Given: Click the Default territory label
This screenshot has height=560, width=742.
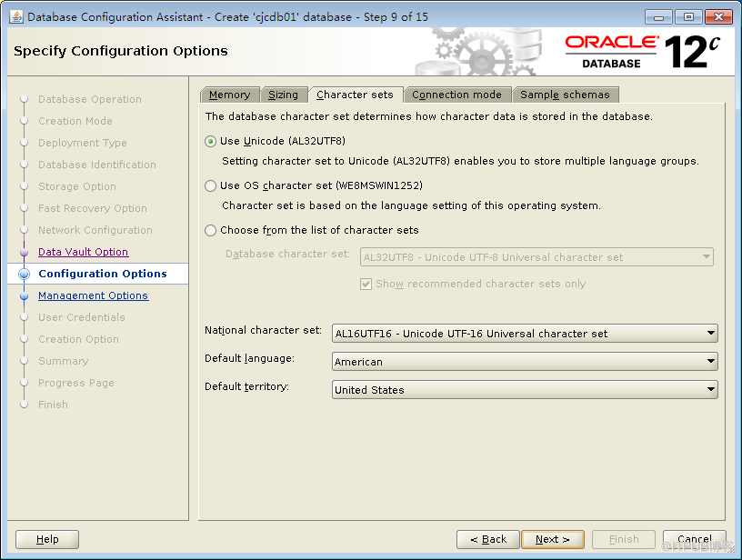Looking at the screenshot, I should pyautogui.click(x=246, y=386).
